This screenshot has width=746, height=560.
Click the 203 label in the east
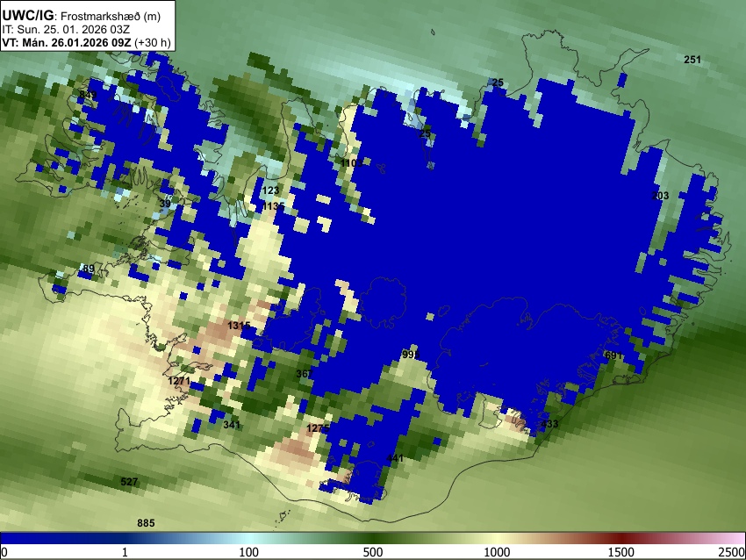660,196
